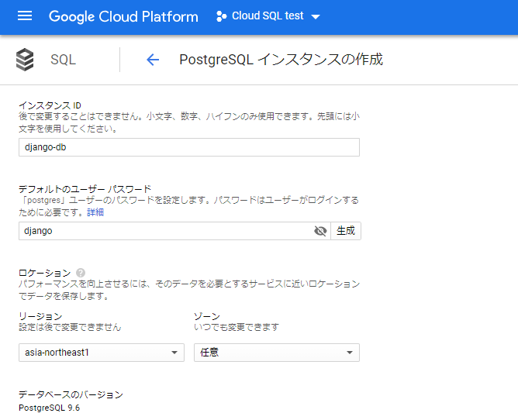The height and width of the screenshot is (420, 518).
Task: Go back using the blue arrow
Action: pos(153,60)
